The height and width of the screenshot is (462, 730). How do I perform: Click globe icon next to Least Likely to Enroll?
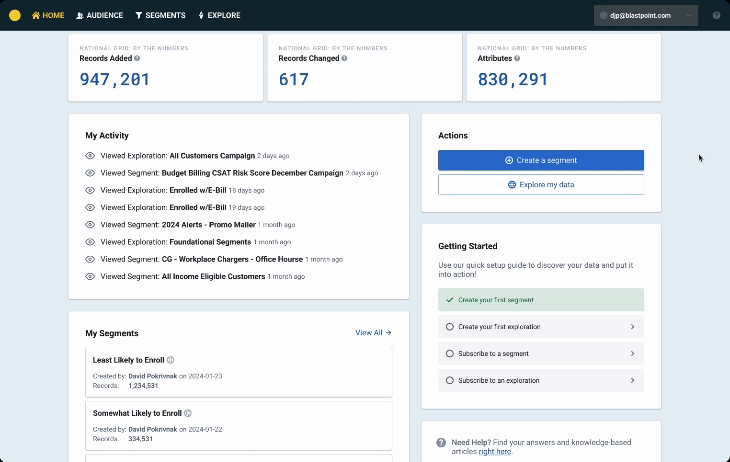(170, 360)
